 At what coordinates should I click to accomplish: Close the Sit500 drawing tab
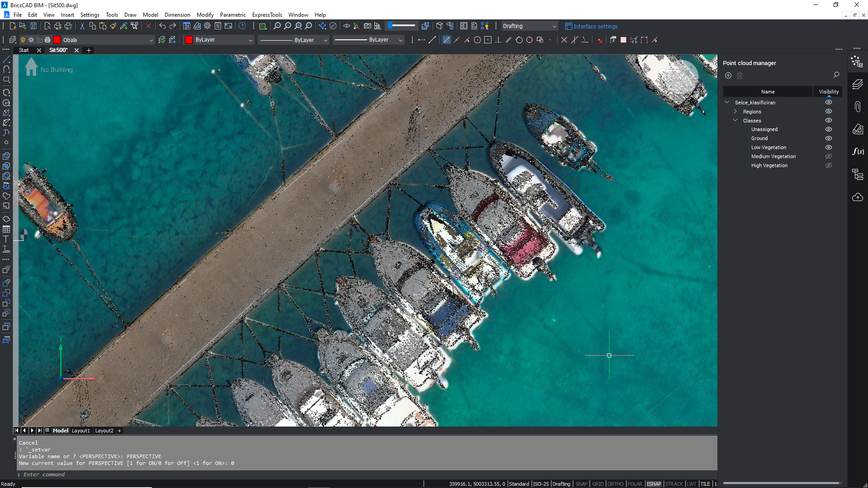tap(76, 50)
